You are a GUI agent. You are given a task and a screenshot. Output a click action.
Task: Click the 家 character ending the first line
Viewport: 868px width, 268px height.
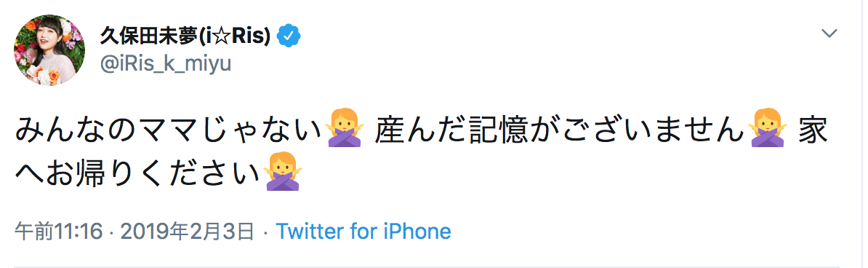tap(813, 130)
